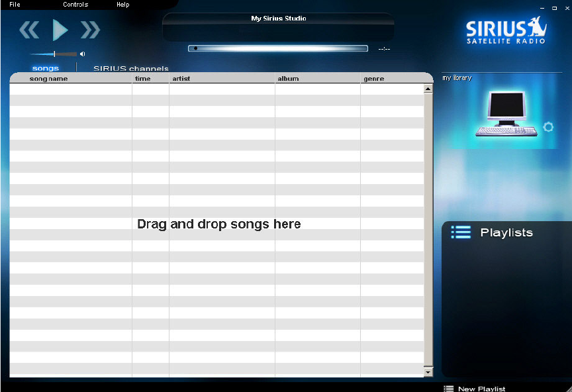Sort by album column header
The height and width of the screenshot is (392, 572).
coord(288,79)
